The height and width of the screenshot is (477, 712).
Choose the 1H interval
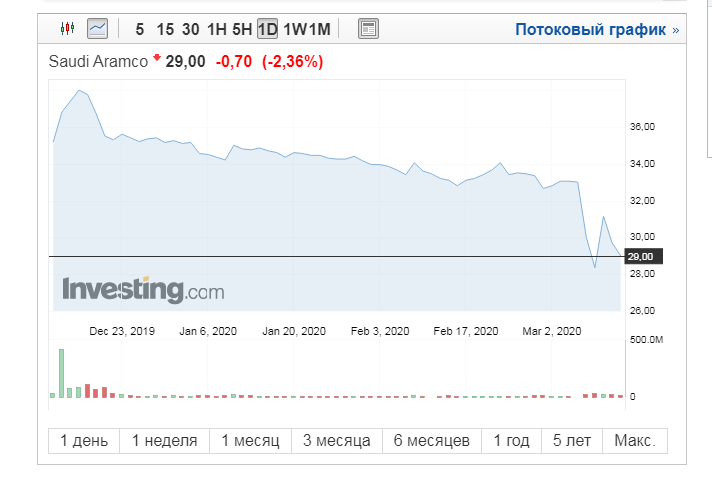[217, 30]
